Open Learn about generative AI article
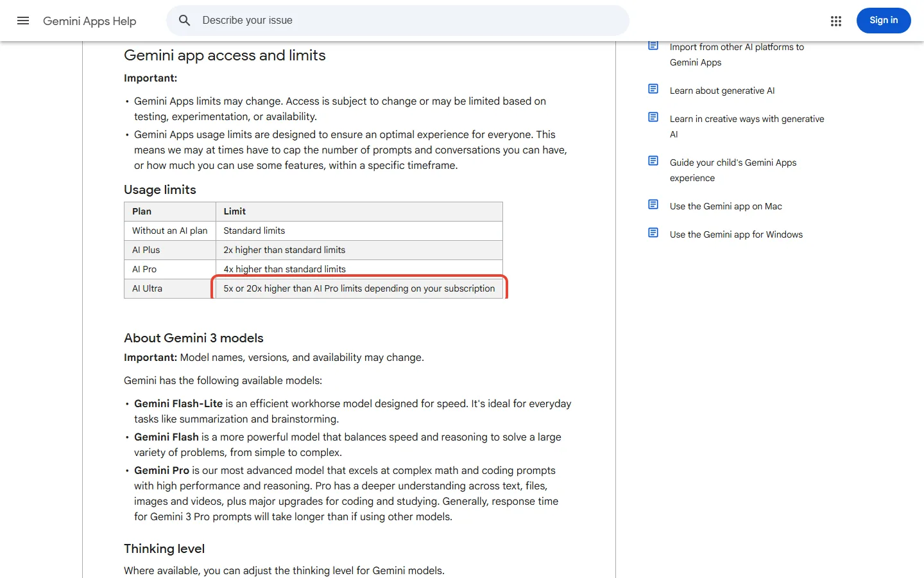924x578 pixels. (722, 91)
